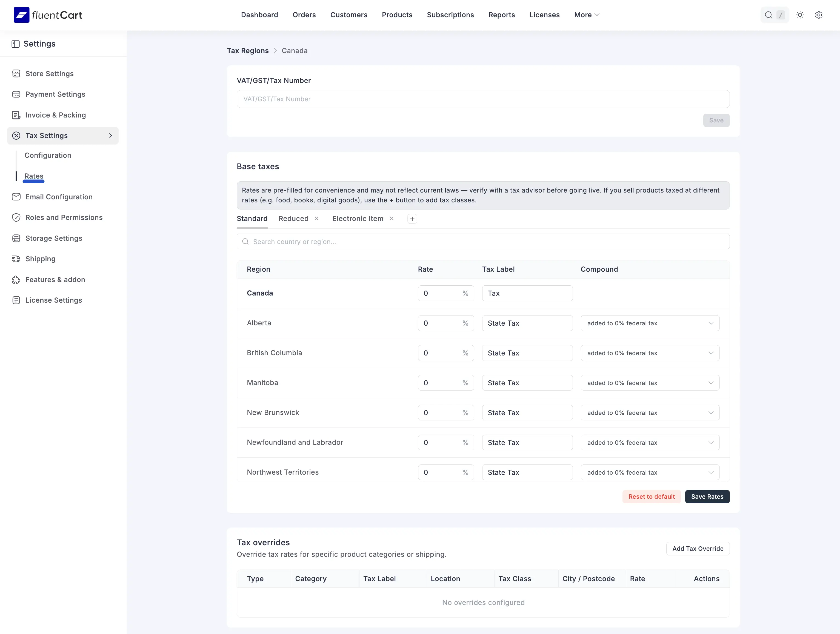This screenshot has height=634, width=840.
Task: Open Newfoundland and Labrador compound dropdown
Action: click(x=650, y=442)
